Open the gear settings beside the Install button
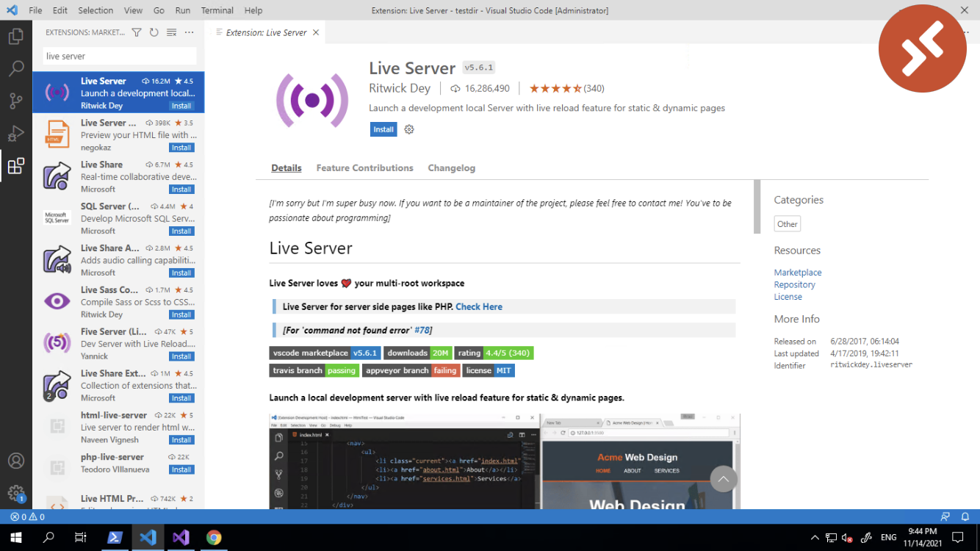Screen dimensions: 980x551 click(x=409, y=129)
